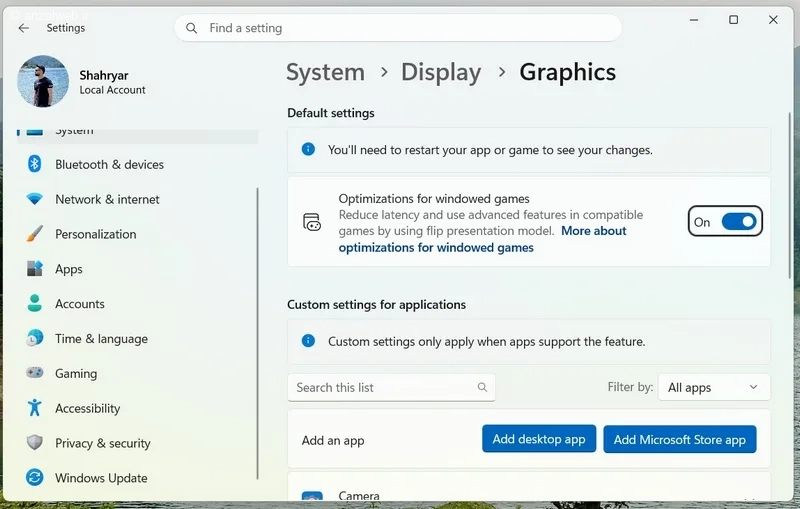Click the sidebar navigation scrollbar
The width and height of the screenshot is (800, 509).
pyautogui.click(x=258, y=334)
